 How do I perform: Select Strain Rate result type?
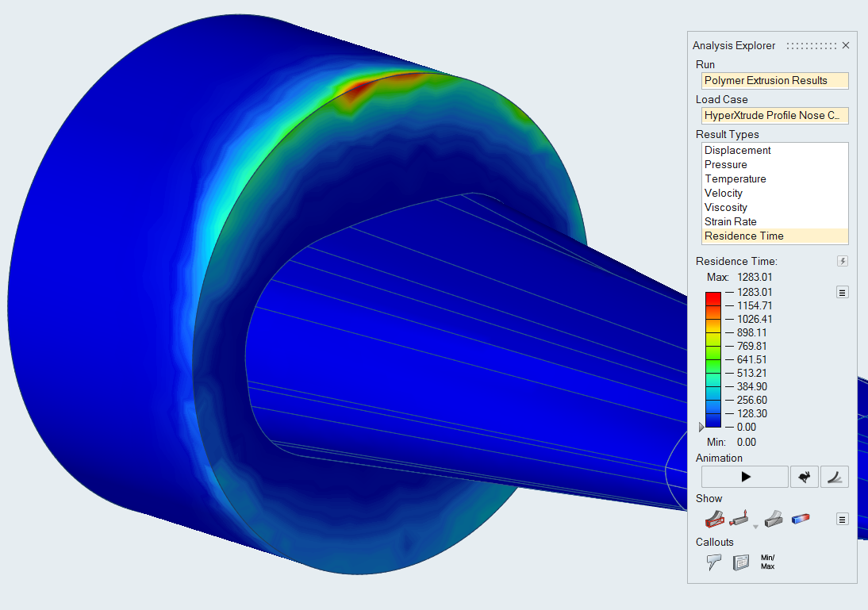730,222
